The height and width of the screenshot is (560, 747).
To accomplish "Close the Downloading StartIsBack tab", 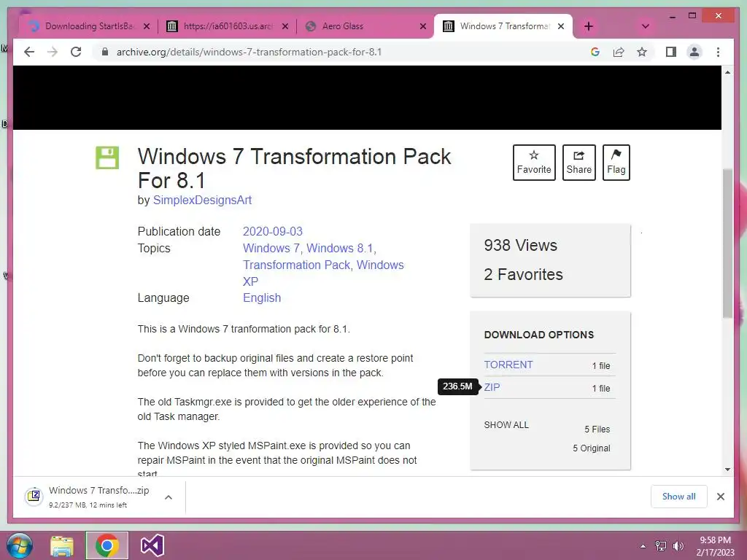I will point(147,26).
